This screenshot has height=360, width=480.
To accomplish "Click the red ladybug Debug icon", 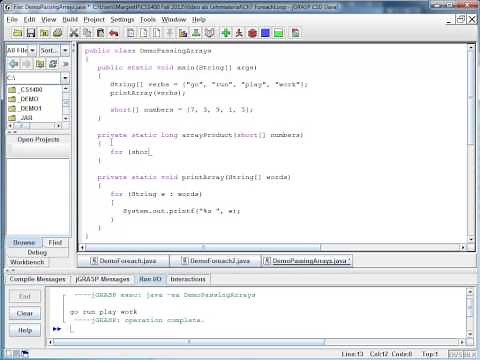I will point(252,33).
